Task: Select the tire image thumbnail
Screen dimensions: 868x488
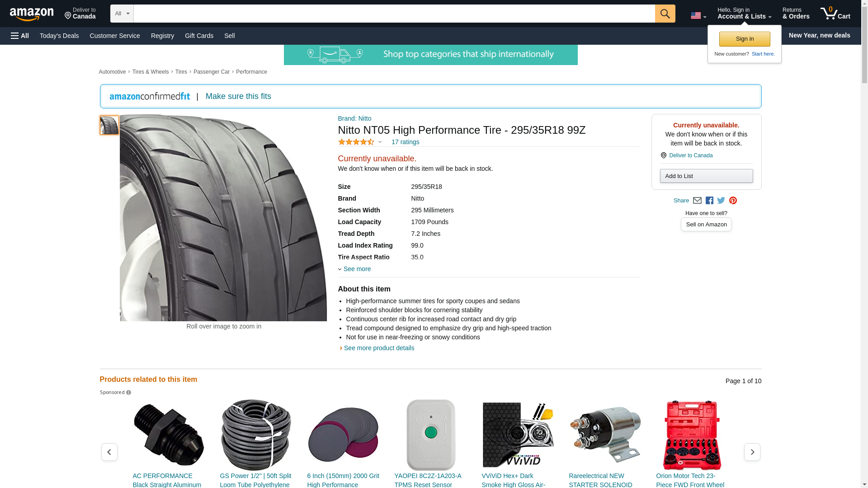Action: [109, 125]
